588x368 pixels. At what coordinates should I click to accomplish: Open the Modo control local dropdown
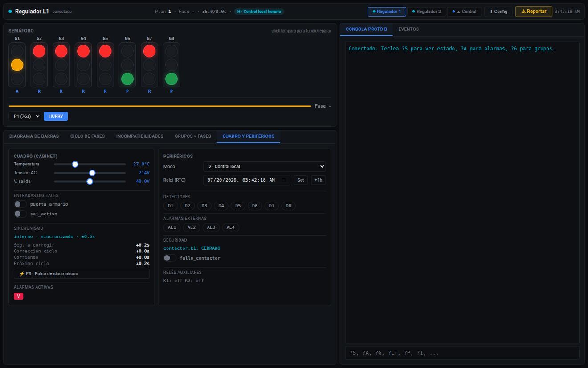265,166
